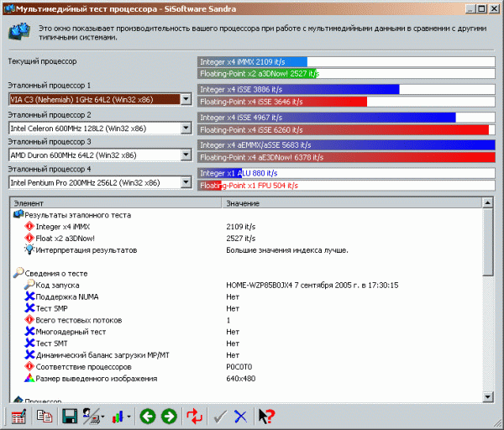Click the value P0C0T0
This screenshot has height=430, width=504.
coord(239,367)
